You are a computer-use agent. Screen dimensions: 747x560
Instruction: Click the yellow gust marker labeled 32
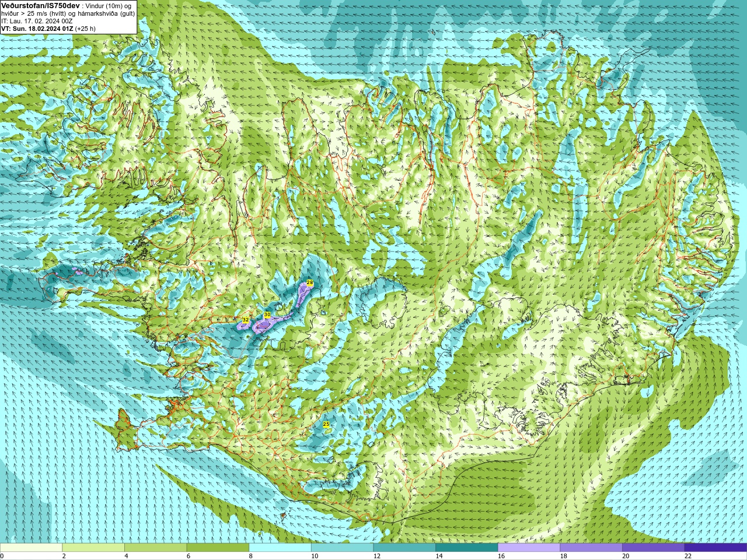pos(246,320)
